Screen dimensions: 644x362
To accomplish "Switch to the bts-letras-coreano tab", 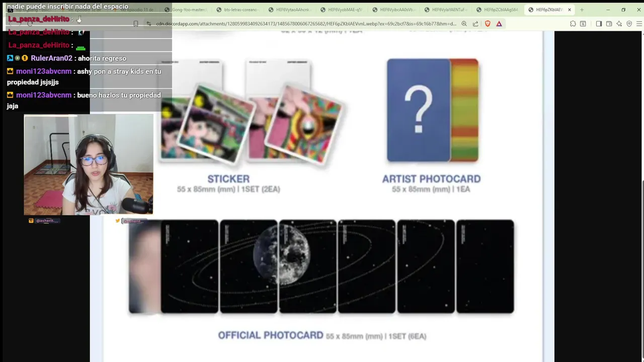I will point(237,10).
